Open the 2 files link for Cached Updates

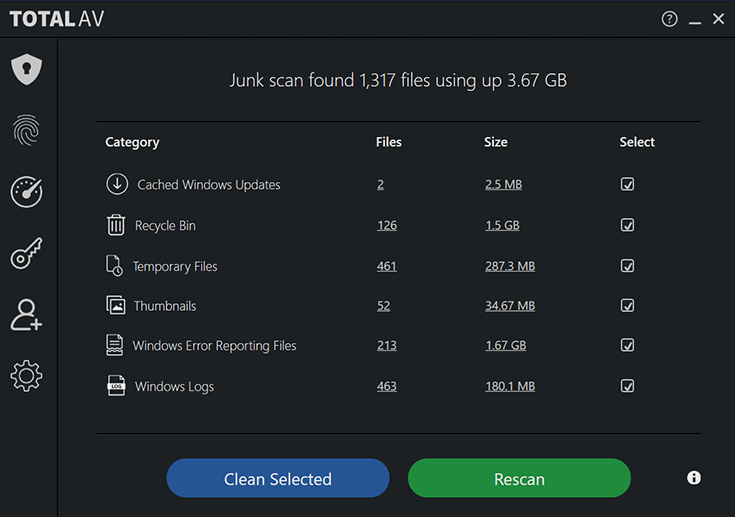(x=380, y=184)
